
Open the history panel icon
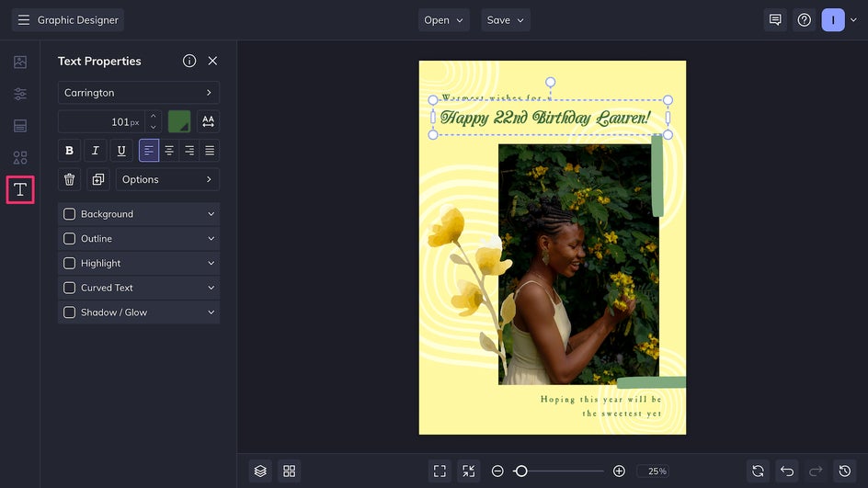click(x=844, y=471)
